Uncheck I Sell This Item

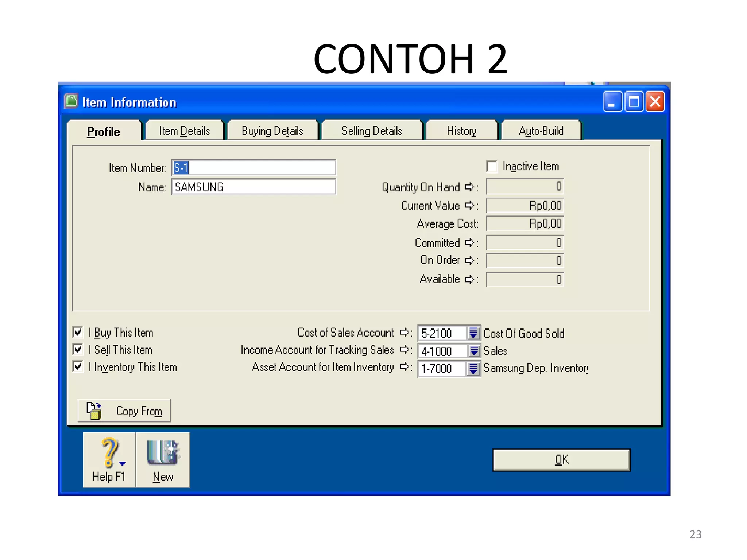pos(78,349)
